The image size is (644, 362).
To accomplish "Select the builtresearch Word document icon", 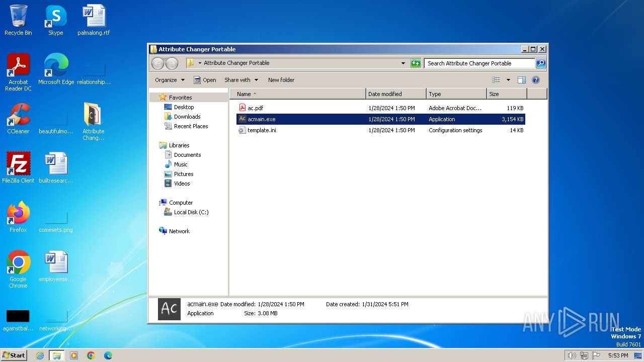I will coord(56,168).
